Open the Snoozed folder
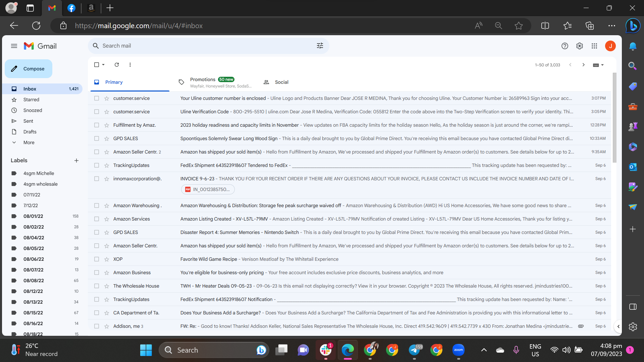 coord(33,110)
